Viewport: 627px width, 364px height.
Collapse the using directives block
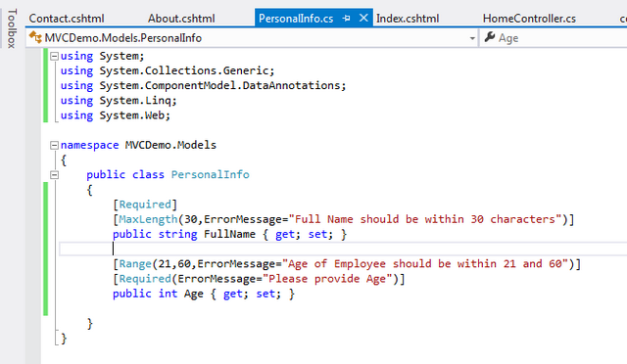pos(55,56)
